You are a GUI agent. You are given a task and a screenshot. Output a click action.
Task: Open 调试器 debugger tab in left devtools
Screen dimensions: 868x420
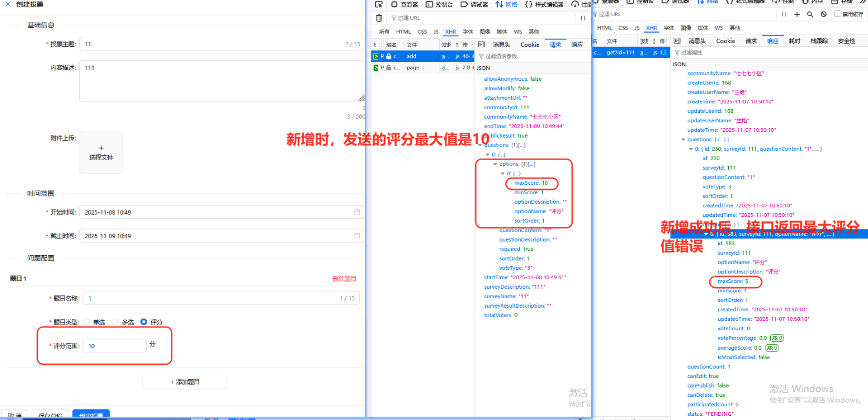474,4
